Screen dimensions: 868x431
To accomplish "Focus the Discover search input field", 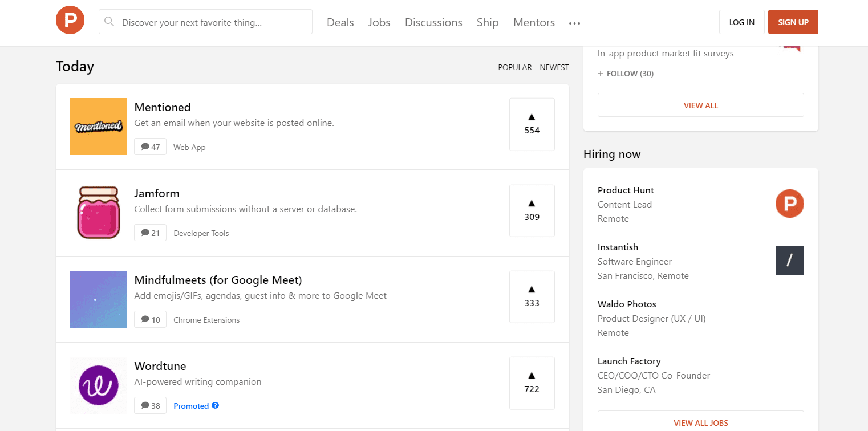I will [205, 22].
